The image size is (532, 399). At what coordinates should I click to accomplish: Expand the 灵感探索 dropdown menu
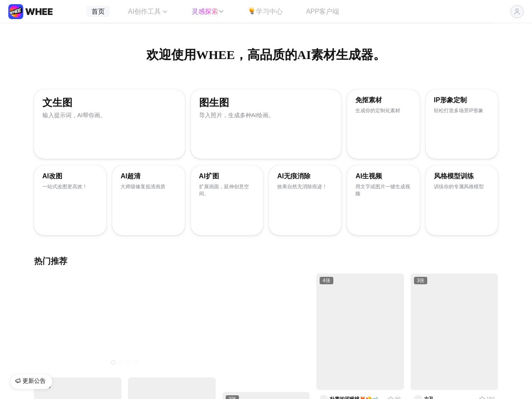pyautogui.click(x=208, y=12)
